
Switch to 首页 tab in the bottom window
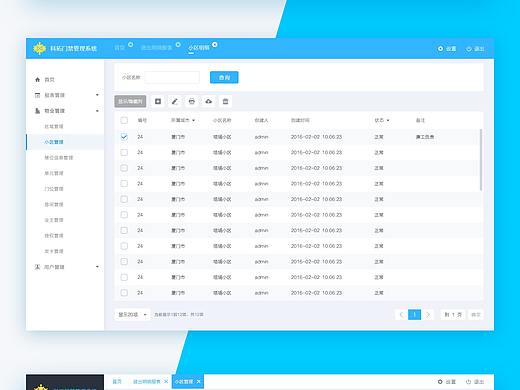[117, 382]
